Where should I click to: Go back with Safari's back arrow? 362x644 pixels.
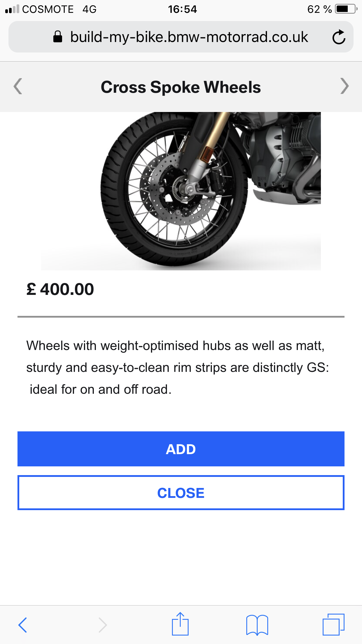point(23,625)
